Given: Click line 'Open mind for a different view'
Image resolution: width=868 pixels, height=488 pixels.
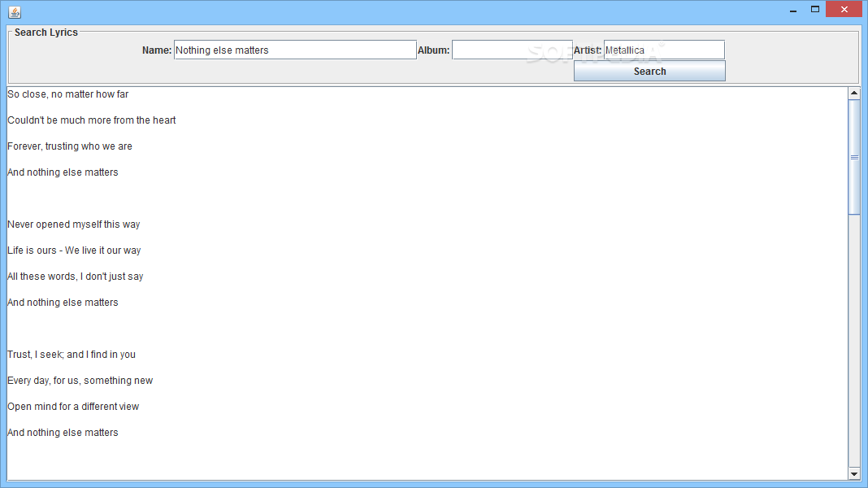Looking at the screenshot, I should click(x=73, y=407).
